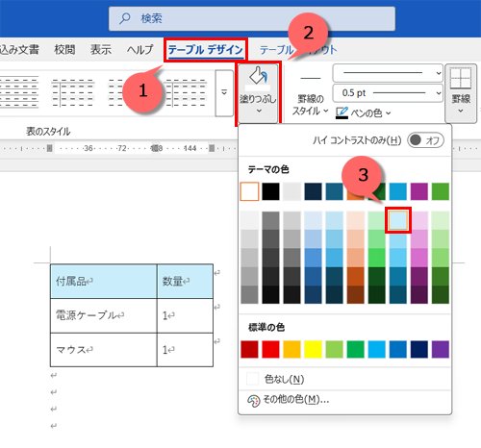Pick the standard yellow color swatch
481x448 pixels.
click(313, 349)
